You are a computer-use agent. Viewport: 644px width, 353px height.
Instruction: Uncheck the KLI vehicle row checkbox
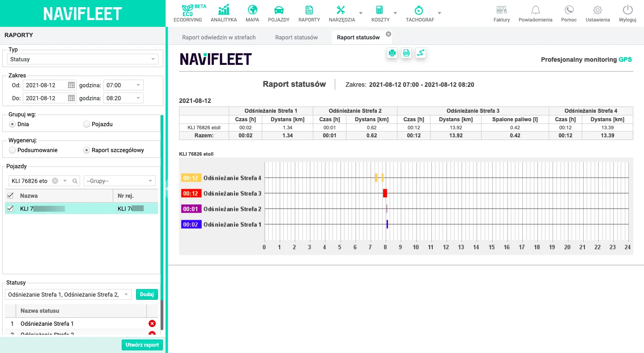[x=11, y=208]
